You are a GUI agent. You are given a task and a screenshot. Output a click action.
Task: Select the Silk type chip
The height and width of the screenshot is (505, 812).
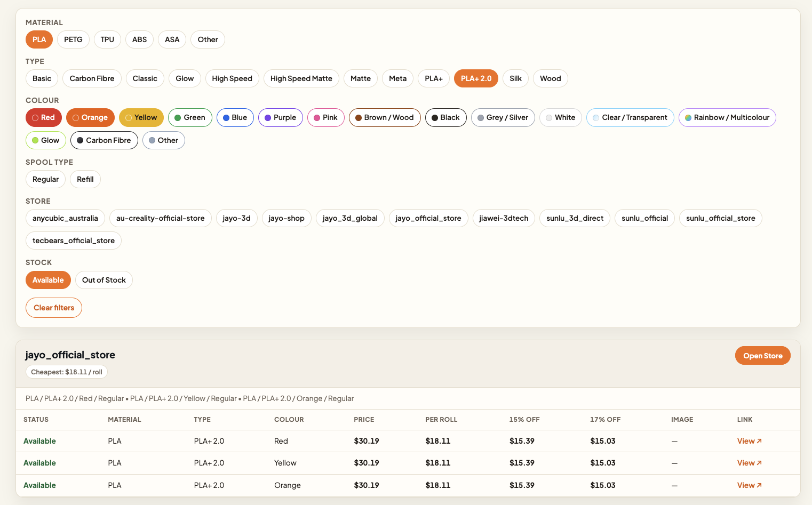(x=515, y=78)
